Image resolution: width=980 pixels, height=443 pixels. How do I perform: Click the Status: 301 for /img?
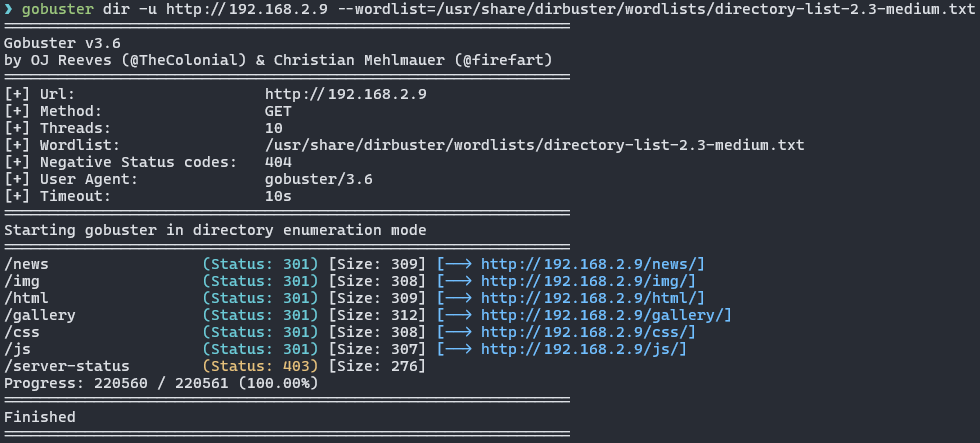pyautogui.click(x=261, y=281)
